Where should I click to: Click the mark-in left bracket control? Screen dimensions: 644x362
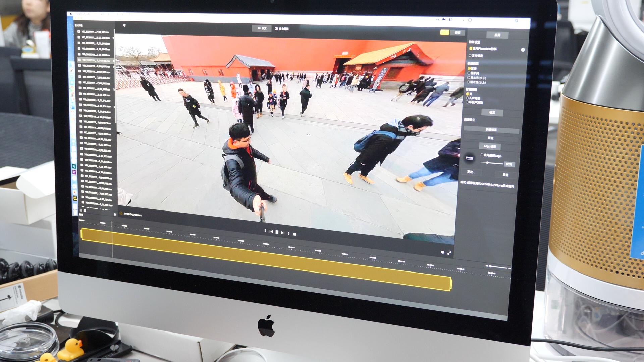coord(265,231)
